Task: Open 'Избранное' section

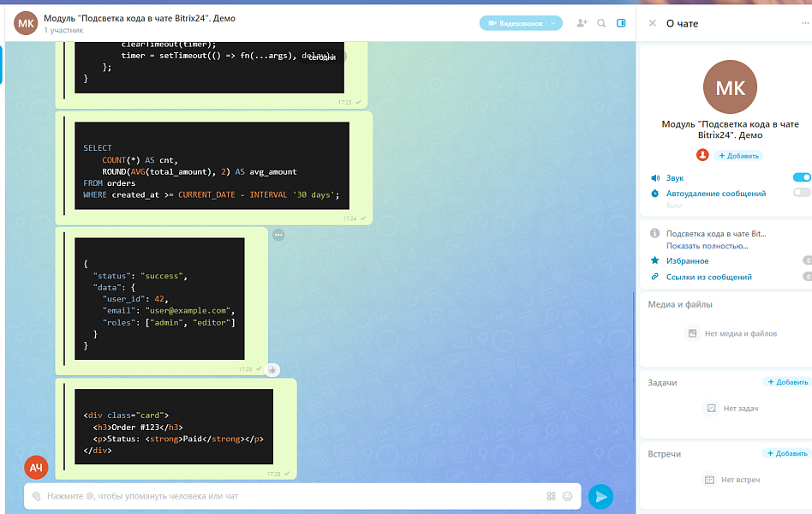Action: pos(688,260)
